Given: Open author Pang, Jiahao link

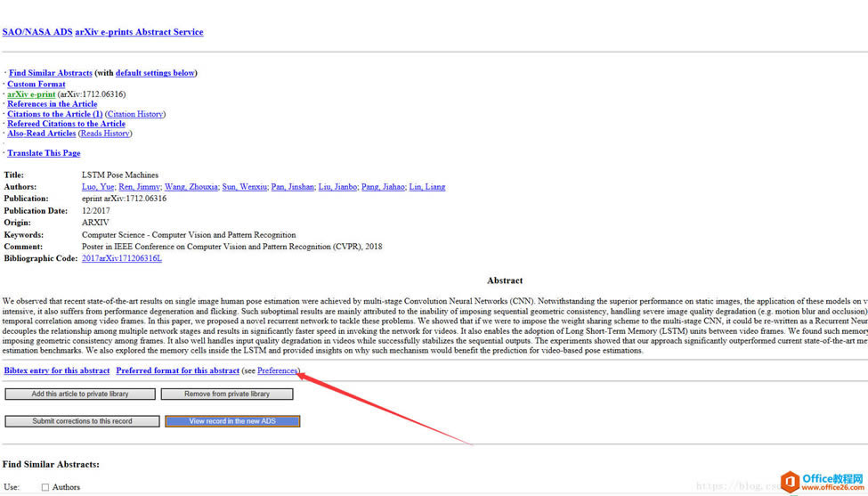Looking at the screenshot, I should 383,187.
